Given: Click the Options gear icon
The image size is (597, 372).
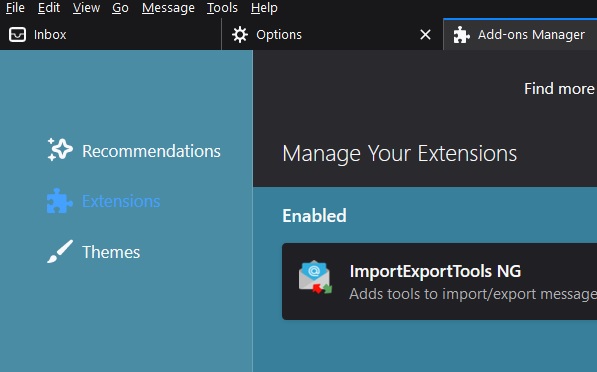Looking at the screenshot, I should (x=240, y=35).
